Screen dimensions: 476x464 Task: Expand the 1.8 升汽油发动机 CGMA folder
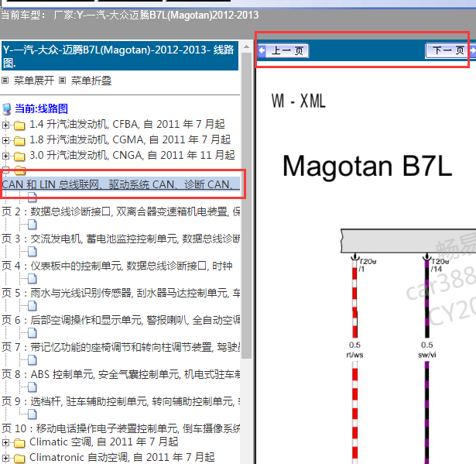point(5,140)
